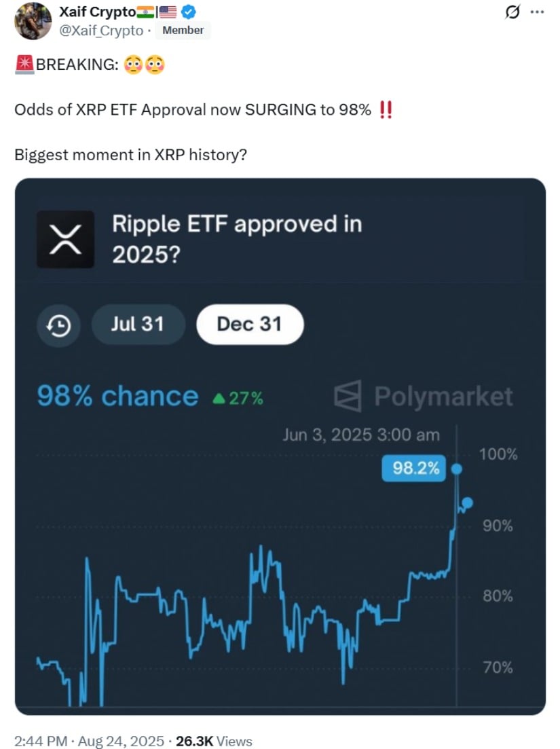The image size is (560, 749).
Task: Click the Ripple ETF approved in 2025 title
Action: tap(238, 239)
